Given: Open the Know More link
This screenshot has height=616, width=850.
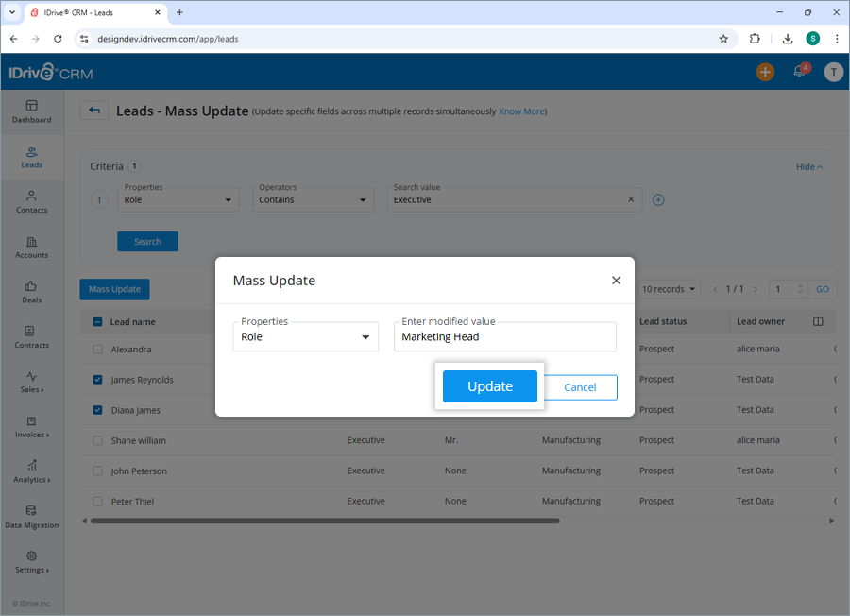Looking at the screenshot, I should coord(521,111).
